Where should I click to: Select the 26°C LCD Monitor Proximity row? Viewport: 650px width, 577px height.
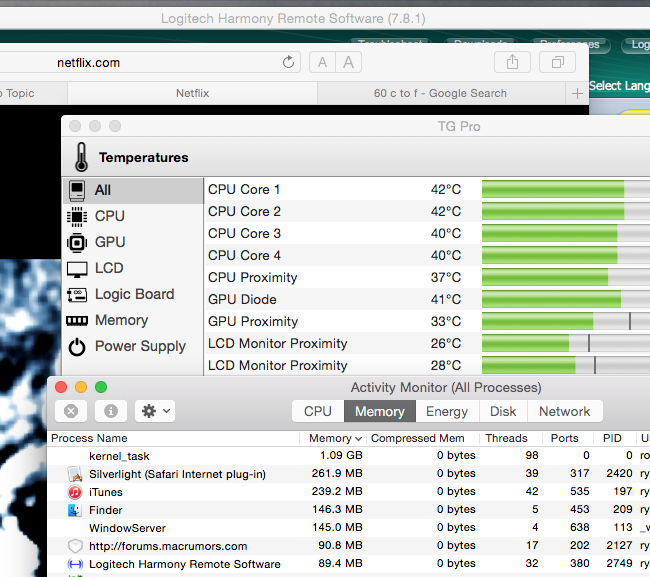pyautogui.click(x=427, y=343)
